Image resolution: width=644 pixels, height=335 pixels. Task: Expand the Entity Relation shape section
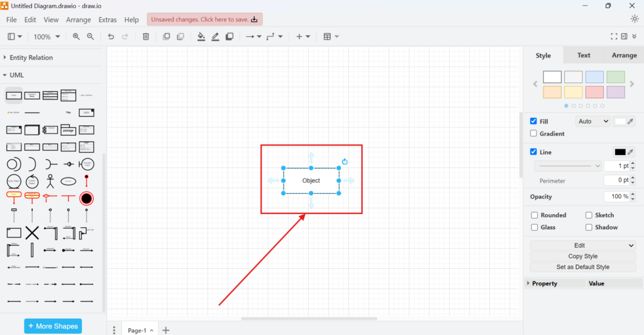click(x=31, y=58)
